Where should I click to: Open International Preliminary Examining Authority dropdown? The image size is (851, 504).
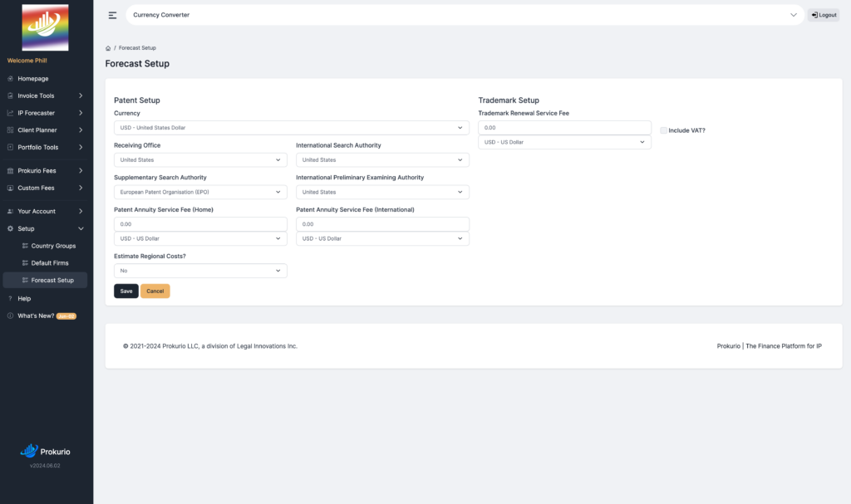[x=382, y=192]
